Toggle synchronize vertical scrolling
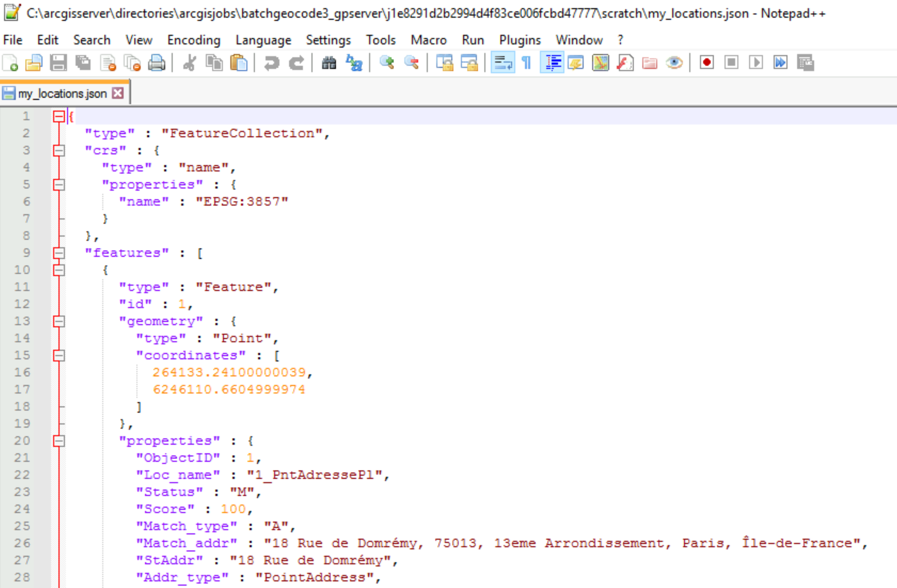Image resolution: width=897 pixels, height=588 pixels. click(444, 63)
